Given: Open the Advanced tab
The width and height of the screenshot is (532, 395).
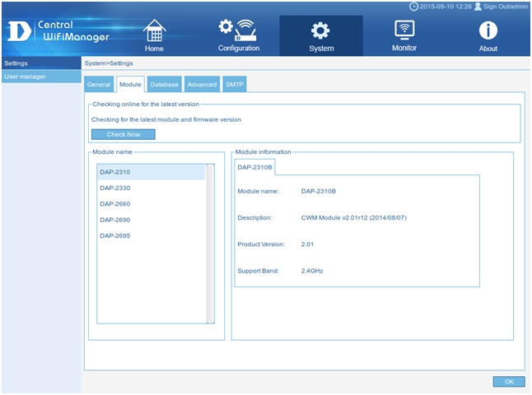Looking at the screenshot, I should click(202, 84).
